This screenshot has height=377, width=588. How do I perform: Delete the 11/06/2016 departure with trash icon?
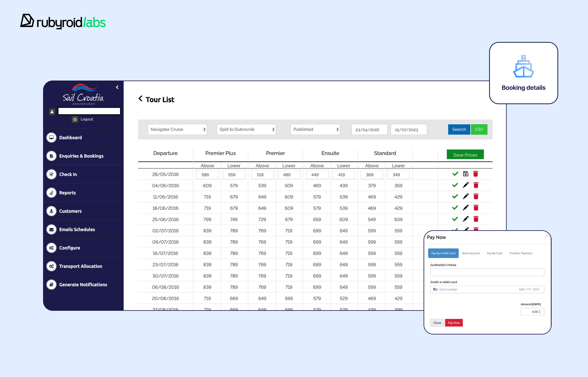click(476, 196)
